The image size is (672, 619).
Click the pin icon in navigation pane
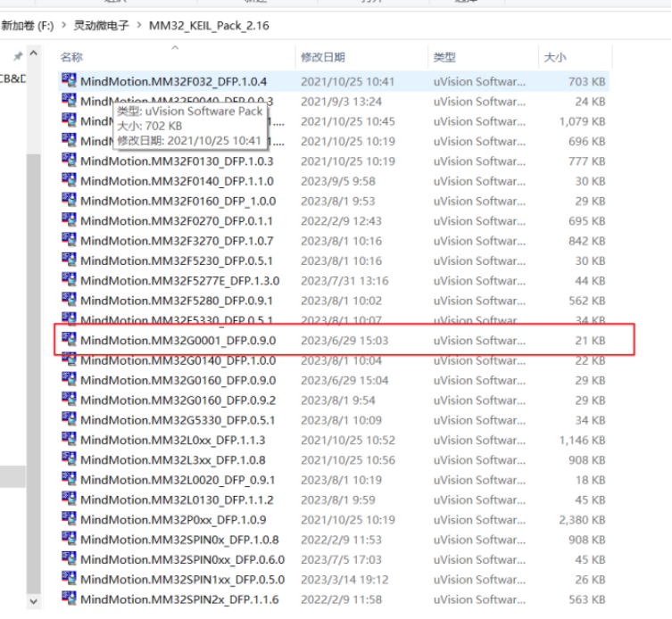tap(18, 57)
